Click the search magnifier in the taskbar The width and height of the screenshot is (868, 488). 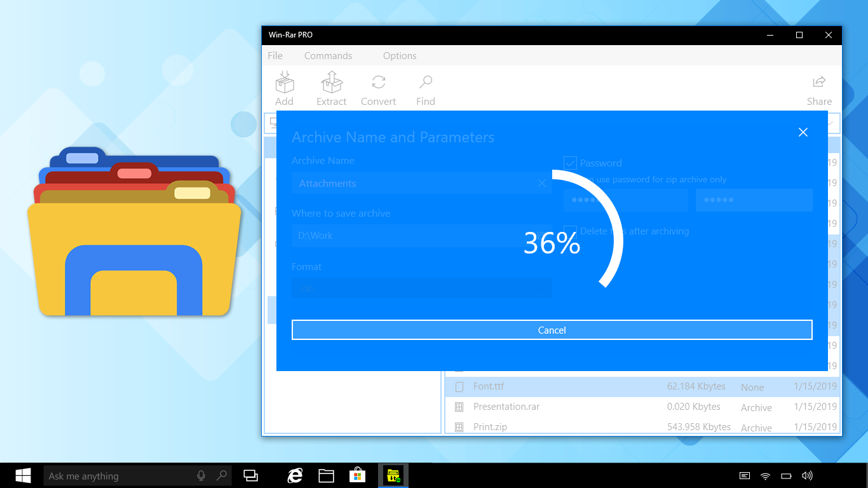click(x=222, y=475)
